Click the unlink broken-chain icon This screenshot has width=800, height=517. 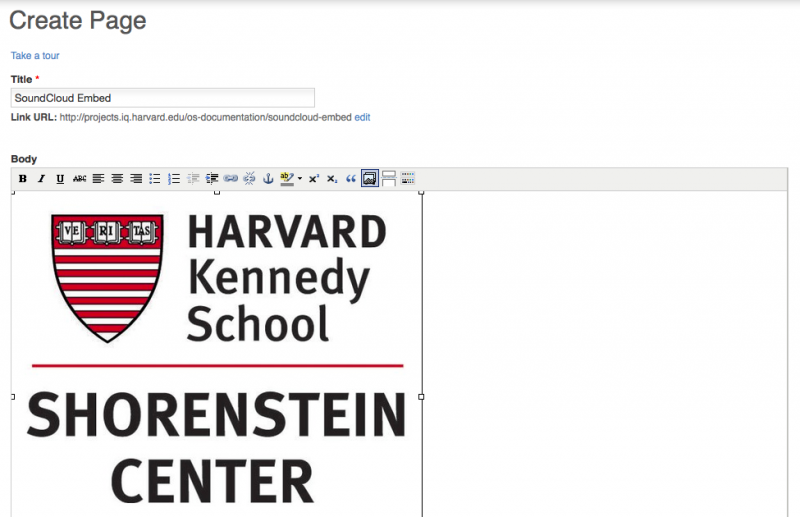click(249, 179)
